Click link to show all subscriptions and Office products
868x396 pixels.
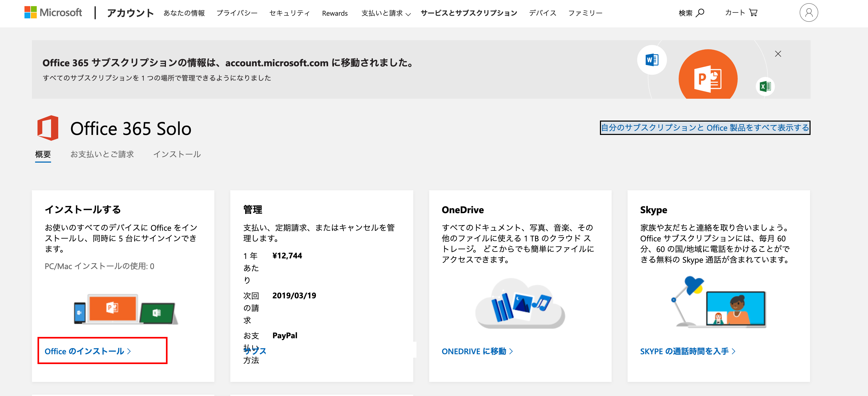click(x=705, y=127)
